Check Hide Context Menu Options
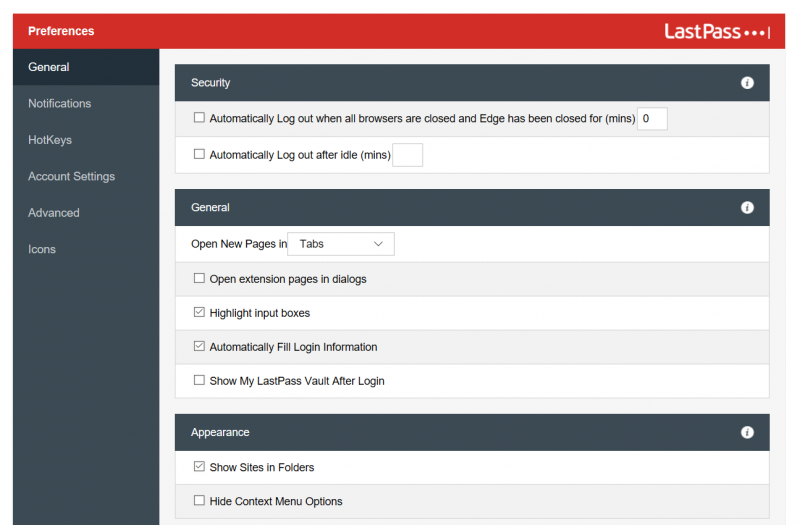 click(x=199, y=501)
